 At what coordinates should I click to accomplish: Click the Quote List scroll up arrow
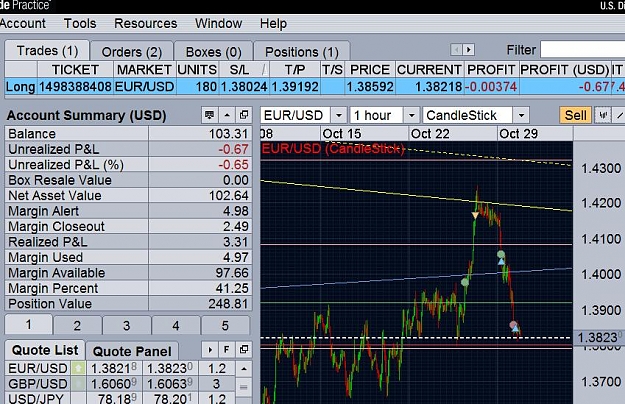tap(244, 369)
